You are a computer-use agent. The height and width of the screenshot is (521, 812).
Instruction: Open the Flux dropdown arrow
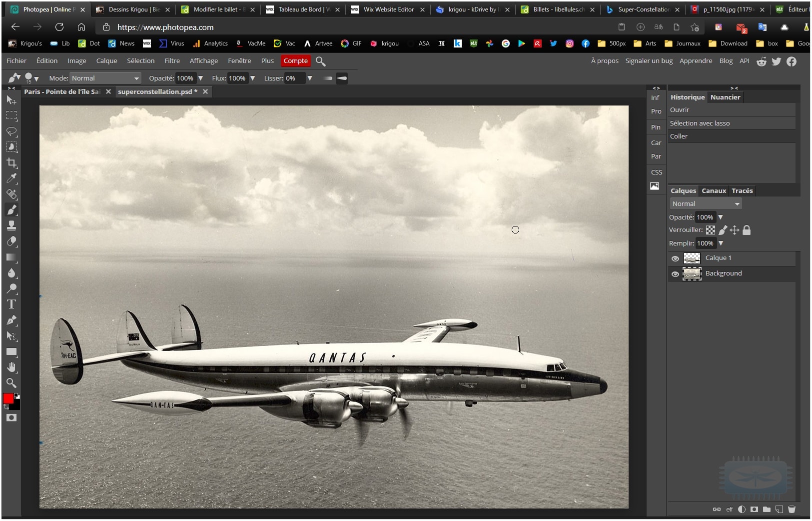pyautogui.click(x=252, y=78)
